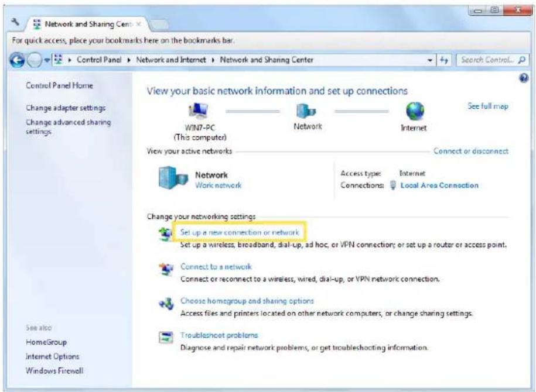This screenshot has width=536, height=392.
Task: Click the homegroup and sharing icon
Action: coord(166,303)
